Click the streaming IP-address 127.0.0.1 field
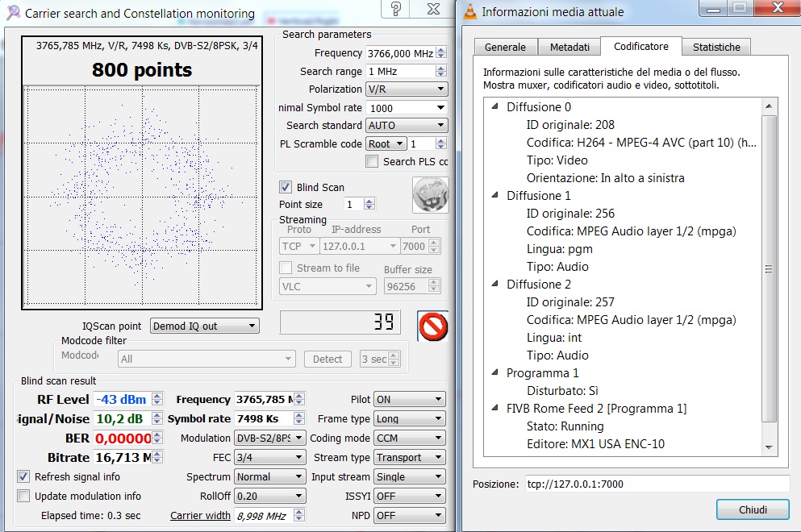Viewport: 801px width, 532px height. click(x=360, y=247)
